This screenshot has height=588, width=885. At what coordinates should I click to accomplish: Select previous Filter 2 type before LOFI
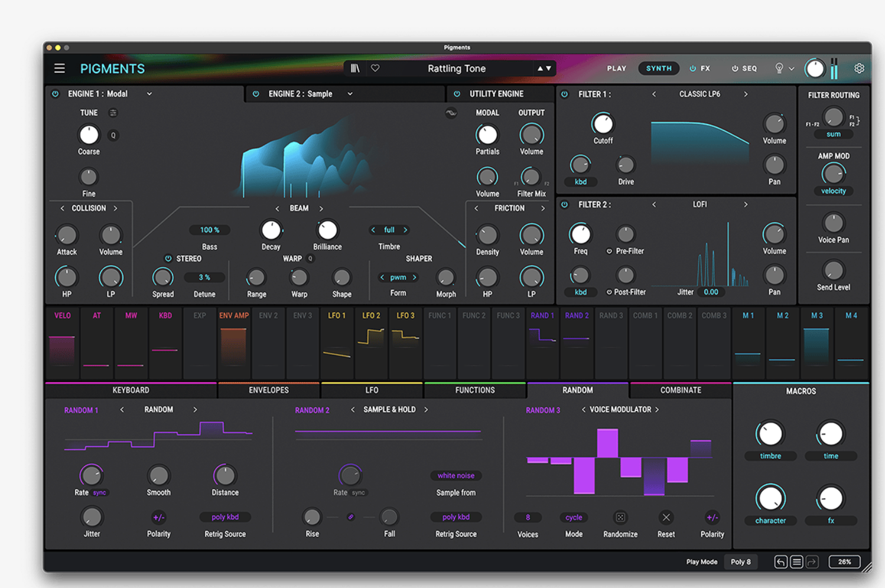pos(654,204)
